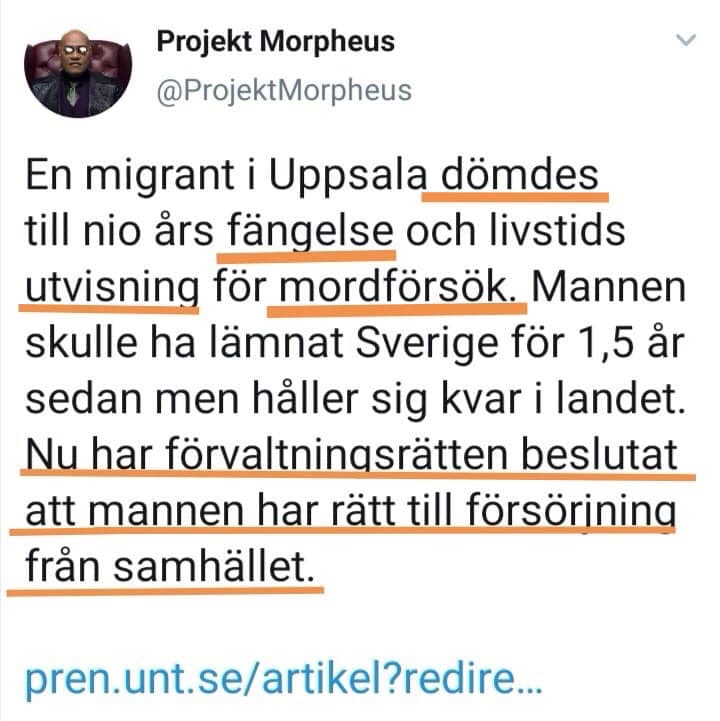This screenshot has width=720, height=721.
Task: Click the word Mannen after mordförsök
Action: click(x=608, y=287)
